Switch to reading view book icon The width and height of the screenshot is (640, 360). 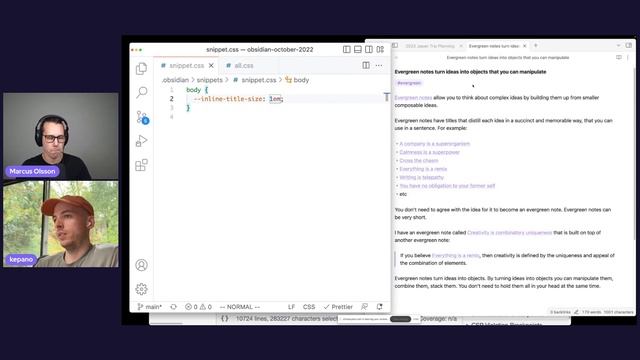619,58
